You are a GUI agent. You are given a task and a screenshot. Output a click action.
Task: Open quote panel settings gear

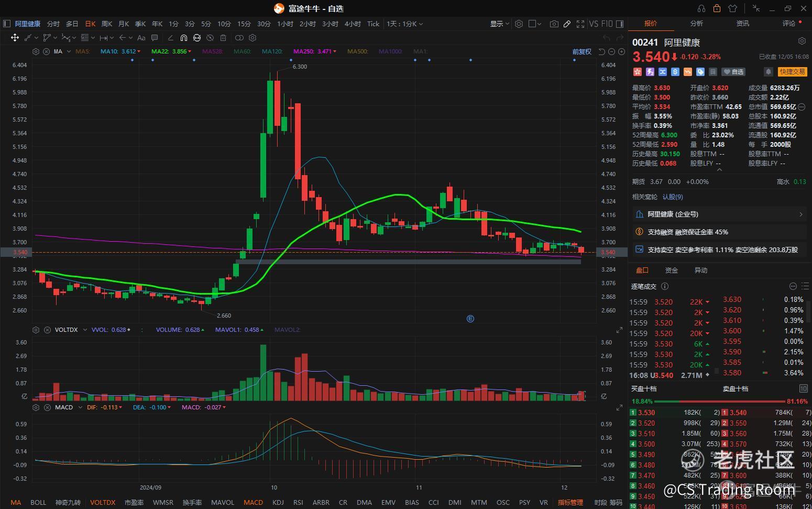(x=802, y=41)
